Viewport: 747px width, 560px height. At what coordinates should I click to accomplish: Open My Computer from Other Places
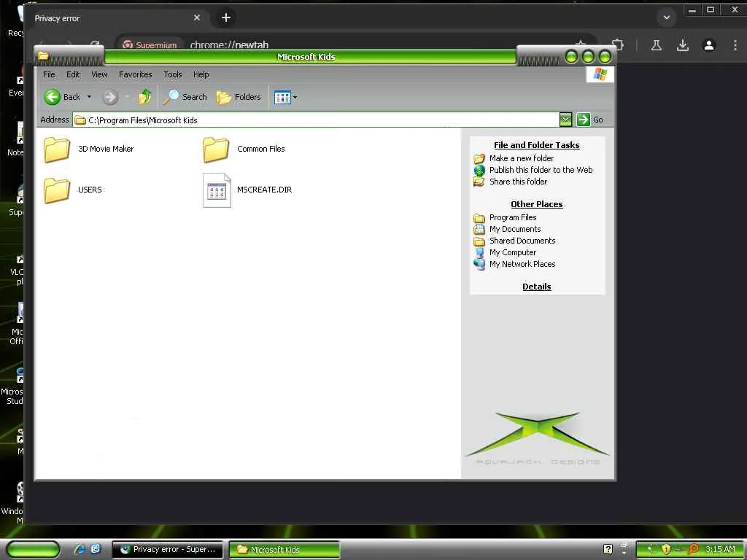coord(513,252)
